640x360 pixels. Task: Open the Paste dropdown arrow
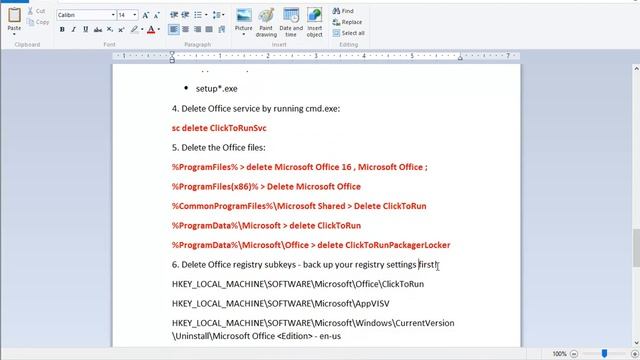tap(14, 34)
